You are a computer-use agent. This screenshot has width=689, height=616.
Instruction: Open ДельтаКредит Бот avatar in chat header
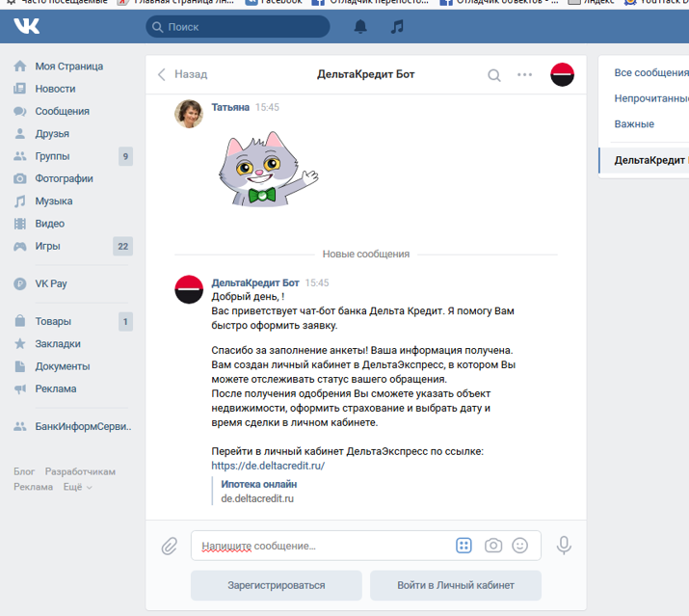562,74
